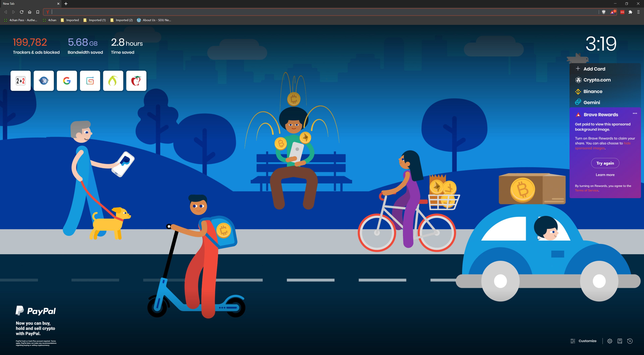Go back to previous page
Screen dimensions: 644x355
tap(6, 12)
